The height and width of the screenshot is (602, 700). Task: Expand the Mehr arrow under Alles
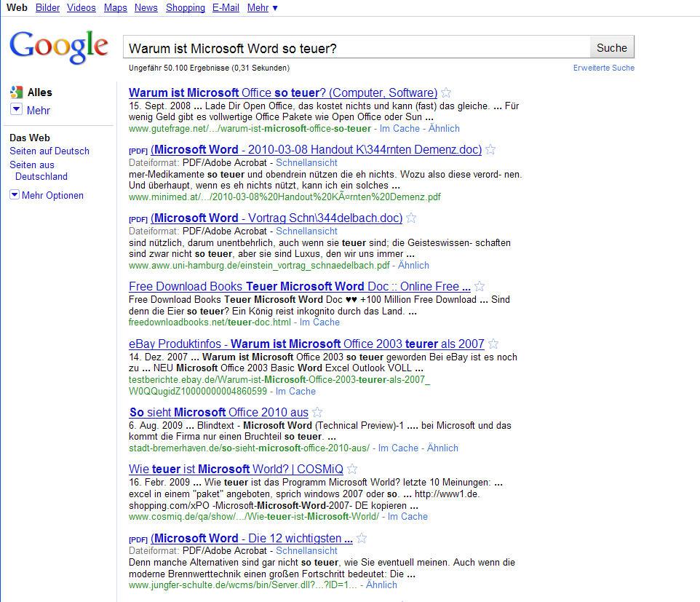tap(16, 110)
